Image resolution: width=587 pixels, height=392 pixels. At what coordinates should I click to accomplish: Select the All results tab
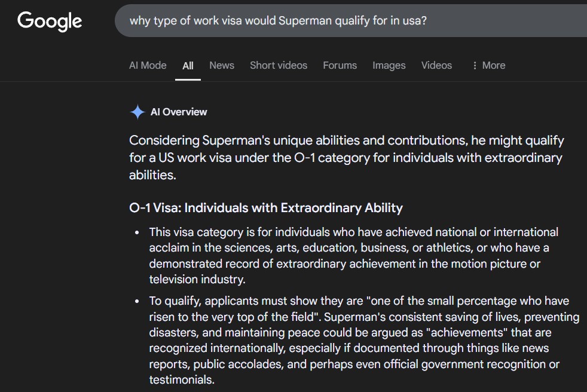pyautogui.click(x=188, y=66)
